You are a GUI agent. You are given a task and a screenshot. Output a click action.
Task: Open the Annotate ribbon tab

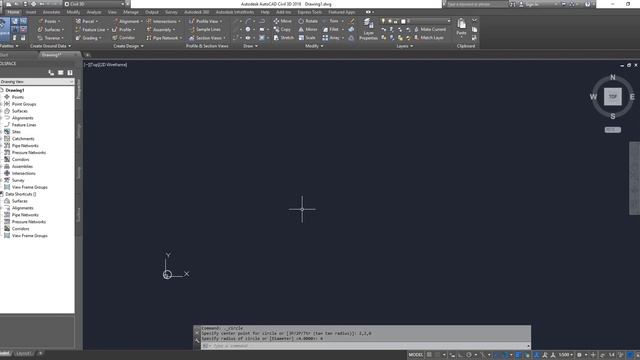51,12
